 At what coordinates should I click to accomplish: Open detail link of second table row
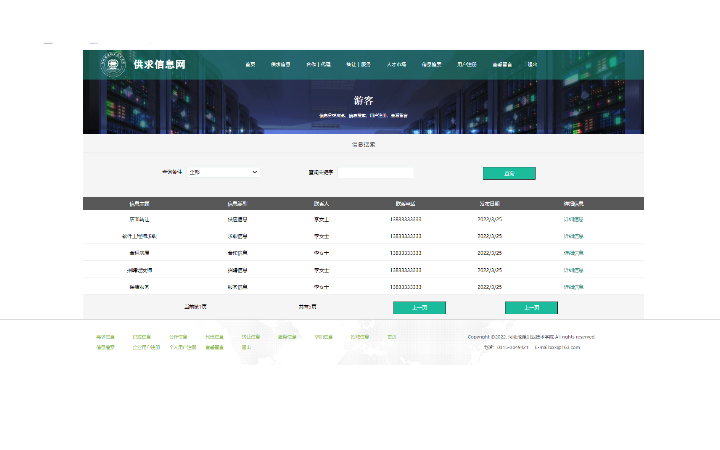coord(573,236)
